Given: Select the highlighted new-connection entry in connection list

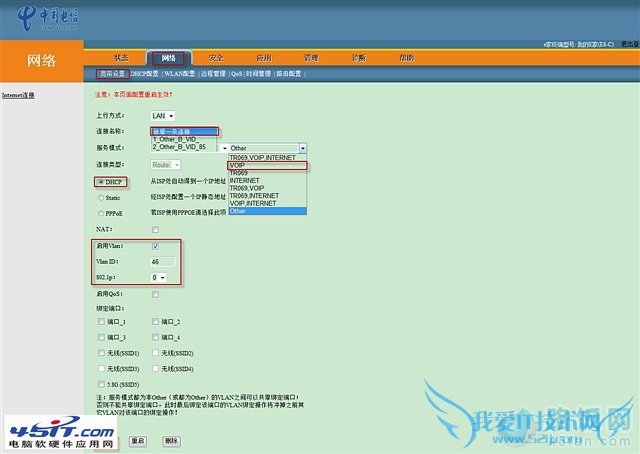Looking at the screenshot, I should (184, 131).
